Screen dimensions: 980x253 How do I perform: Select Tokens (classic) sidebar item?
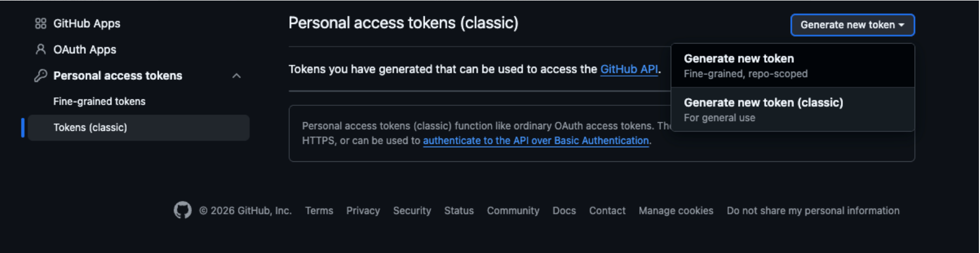[90, 128]
